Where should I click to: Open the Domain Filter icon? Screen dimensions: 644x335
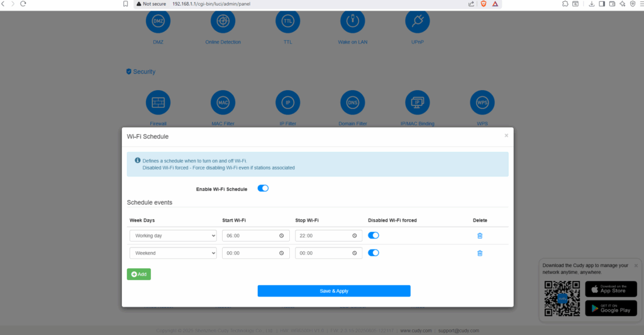[353, 103]
